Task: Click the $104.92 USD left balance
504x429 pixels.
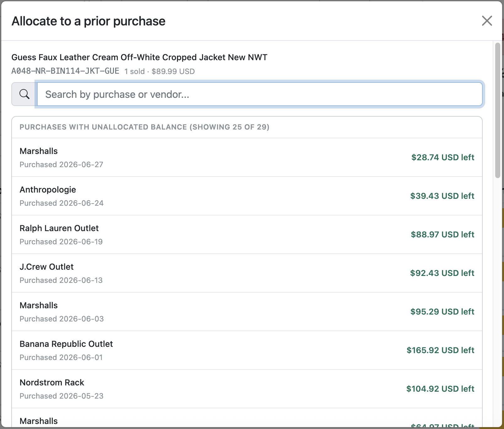Action: coord(440,389)
